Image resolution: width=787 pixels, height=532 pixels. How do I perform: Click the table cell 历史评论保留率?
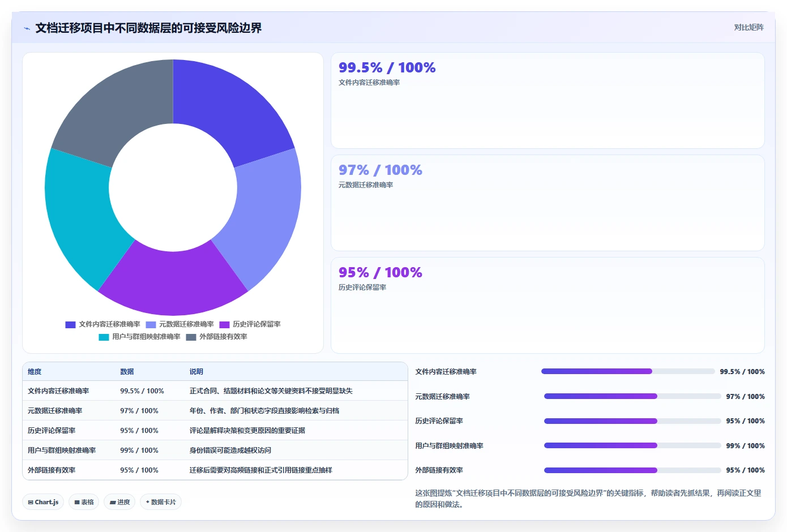coord(52,431)
